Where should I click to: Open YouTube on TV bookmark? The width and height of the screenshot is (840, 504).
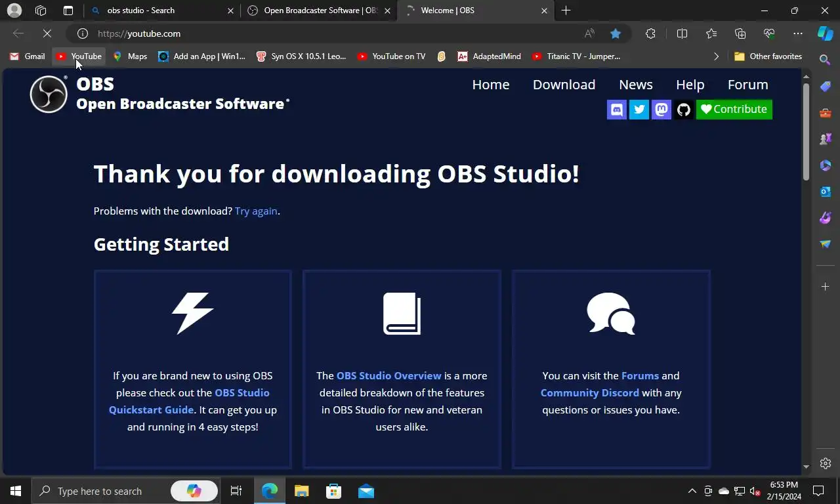[391, 56]
